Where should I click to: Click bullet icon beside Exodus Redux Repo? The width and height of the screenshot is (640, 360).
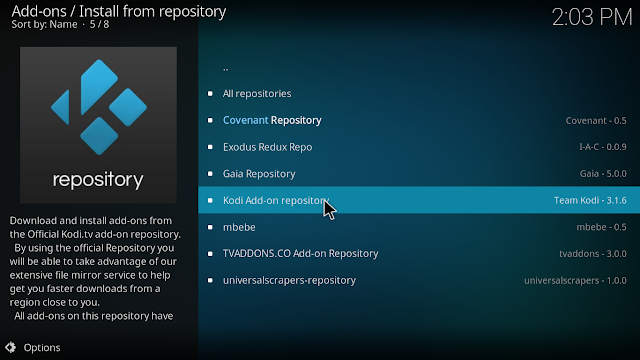pyautogui.click(x=210, y=147)
